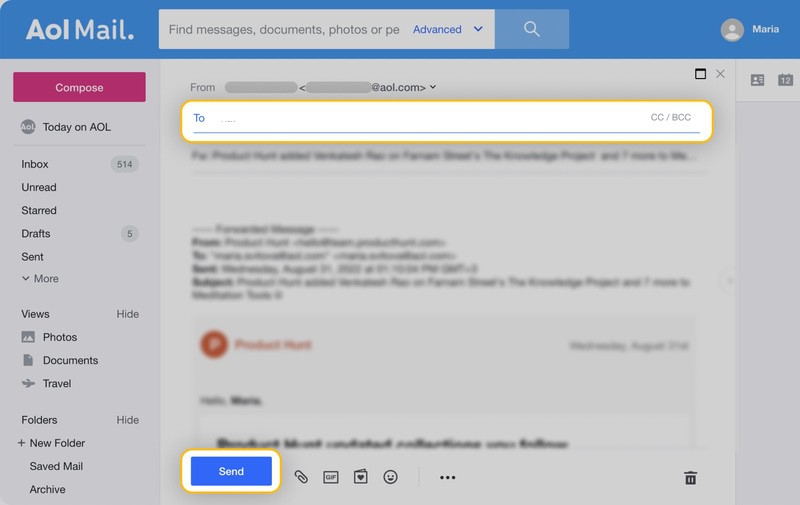Open the contacts card icon
This screenshot has height=505, width=800.
click(x=757, y=80)
